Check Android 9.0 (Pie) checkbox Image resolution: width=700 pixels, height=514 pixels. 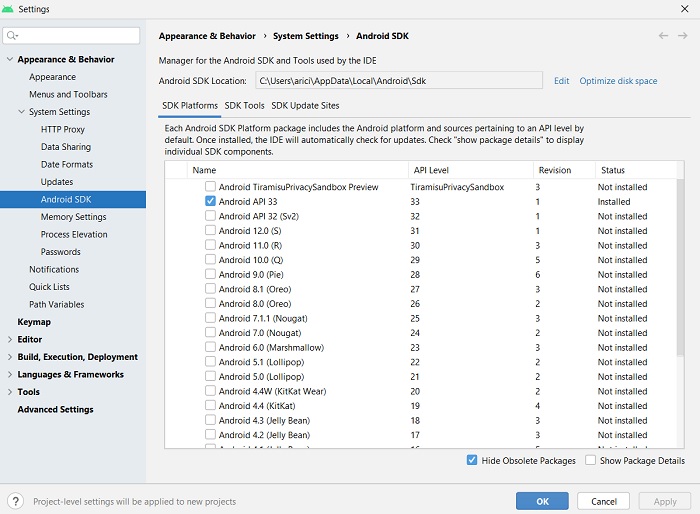pos(210,274)
